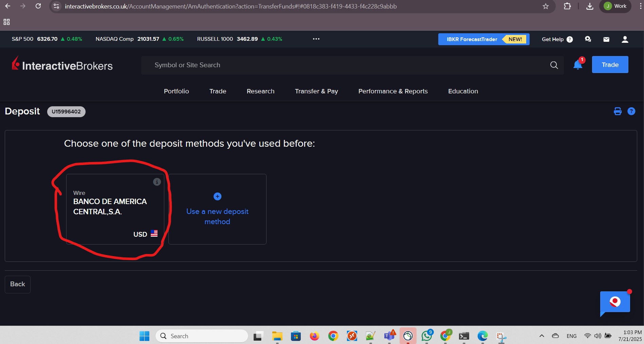Switch ENG input language

point(571,336)
